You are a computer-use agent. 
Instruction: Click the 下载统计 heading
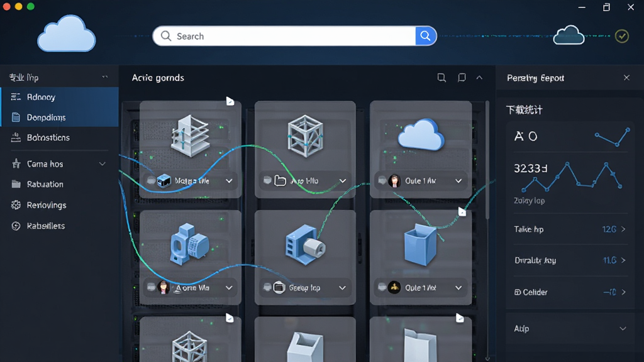[524, 110]
